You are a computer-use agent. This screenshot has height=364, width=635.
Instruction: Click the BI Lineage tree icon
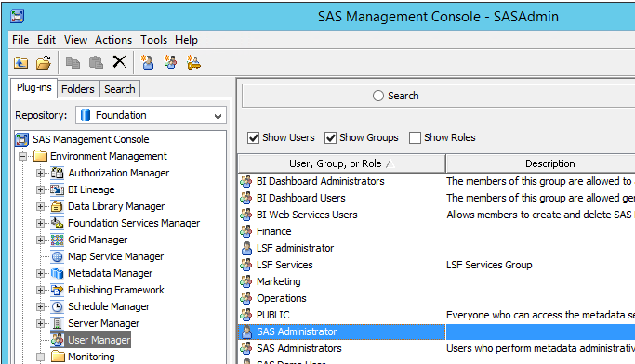coord(57,189)
